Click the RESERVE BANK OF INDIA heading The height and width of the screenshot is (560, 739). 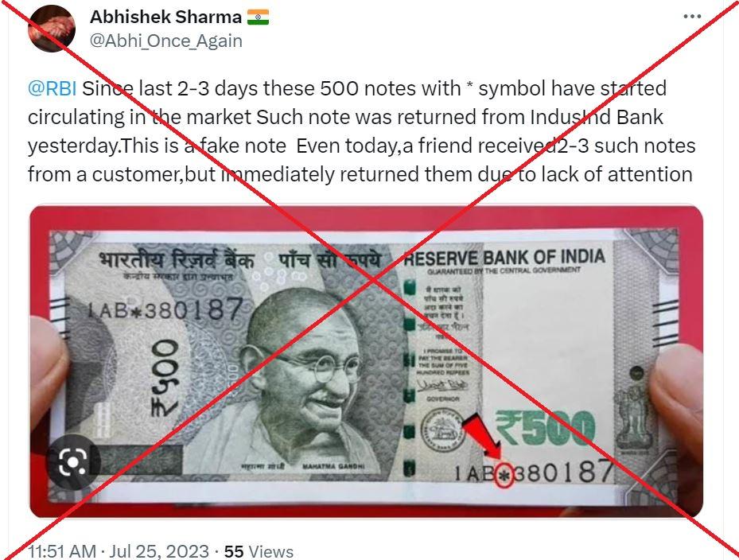click(504, 258)
